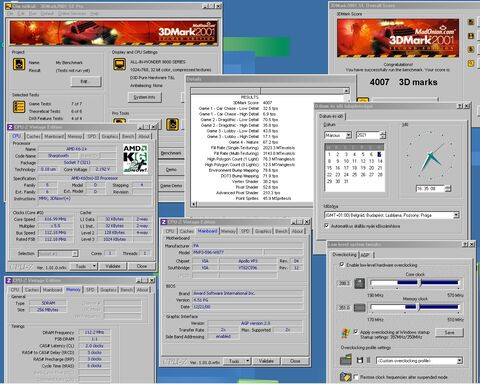Click the floppy save-profile icon

coord(360,360)
